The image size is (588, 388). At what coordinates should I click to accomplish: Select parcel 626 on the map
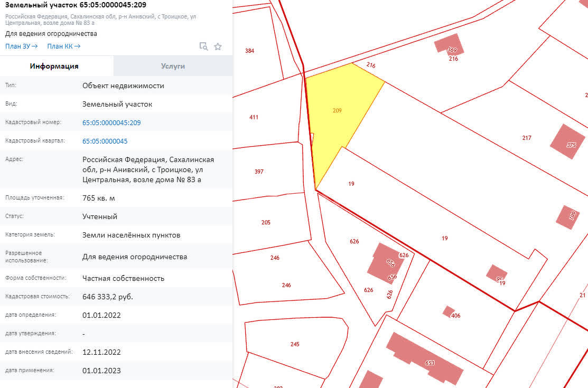pyautogui.click(x=353, y=241)
